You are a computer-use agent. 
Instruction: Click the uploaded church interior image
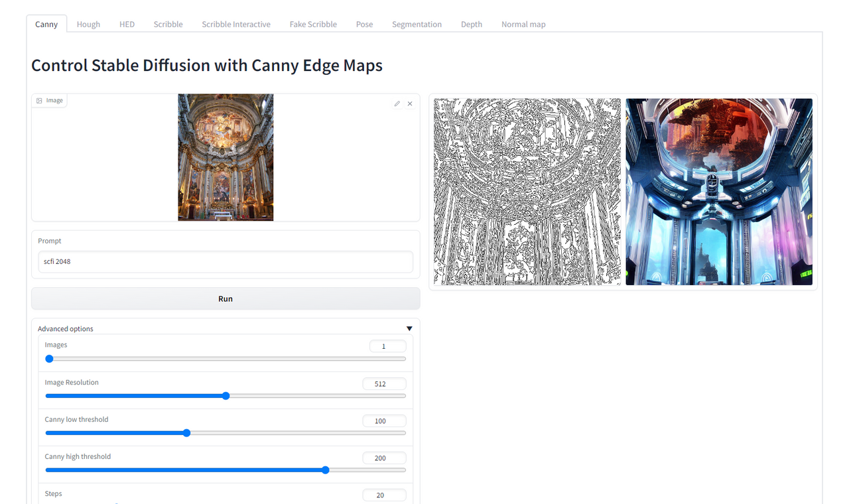pos(226,157)
